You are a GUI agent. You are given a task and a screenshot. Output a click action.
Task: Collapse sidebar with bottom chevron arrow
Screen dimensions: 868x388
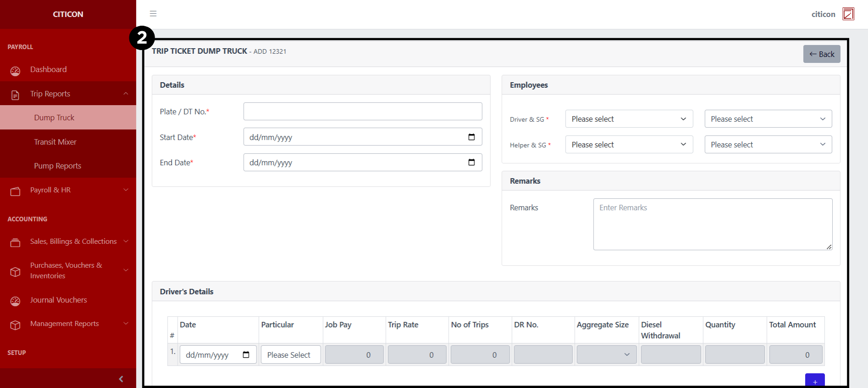tap(121, 379)
